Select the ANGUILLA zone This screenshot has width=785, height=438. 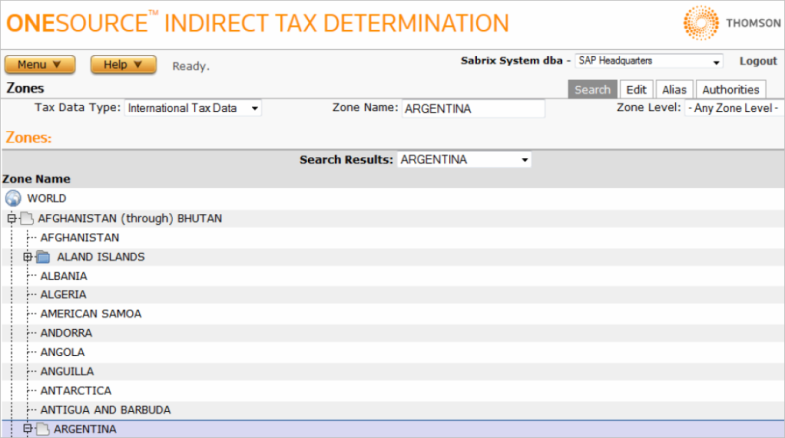pos(67,371)
